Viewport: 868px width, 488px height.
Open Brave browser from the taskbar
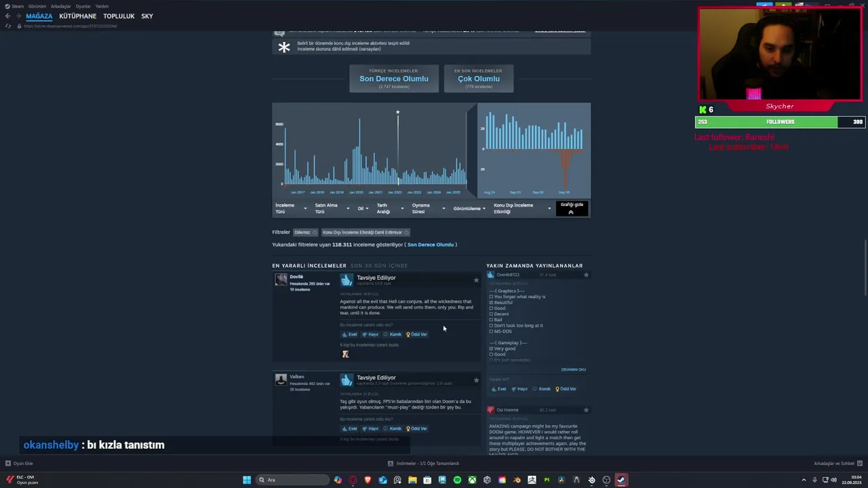coord(368,480)
